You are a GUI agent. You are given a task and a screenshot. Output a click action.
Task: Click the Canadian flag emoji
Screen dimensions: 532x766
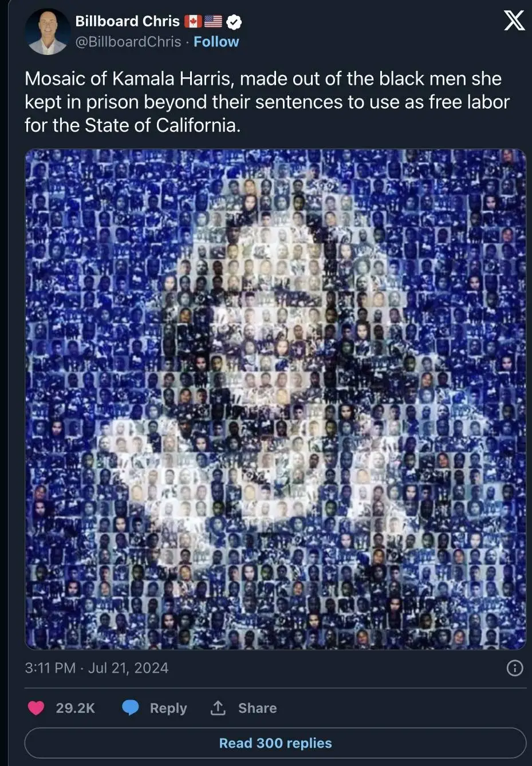pos(193,22)
